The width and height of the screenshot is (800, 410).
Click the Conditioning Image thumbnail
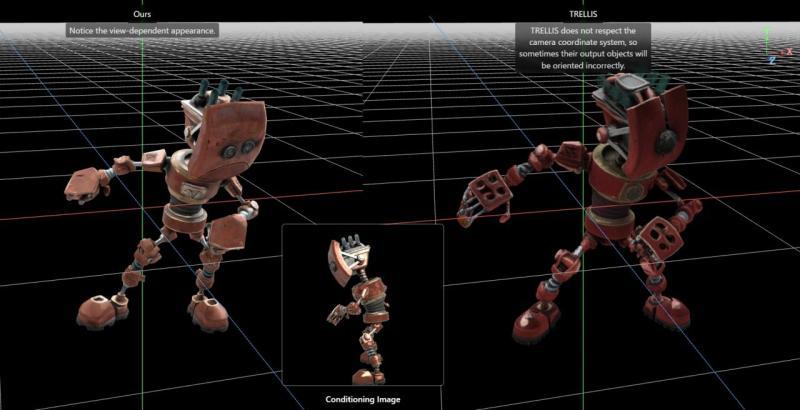363,305
